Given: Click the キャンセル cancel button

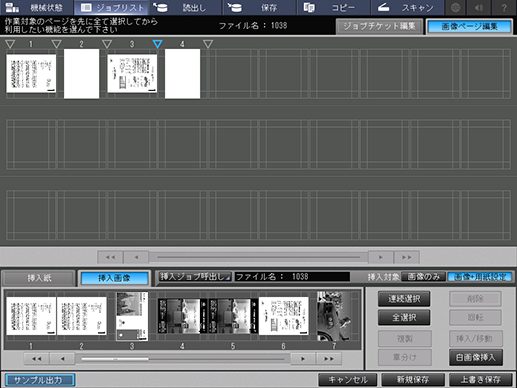Looking at the screenshot, I should (x=348, y=380).
